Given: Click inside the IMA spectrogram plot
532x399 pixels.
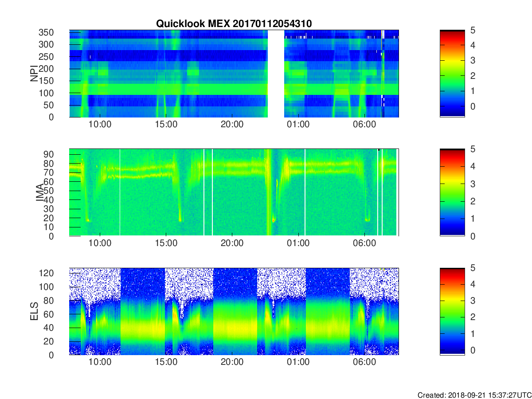Looking at the screenshot, I should coord(234,192).
